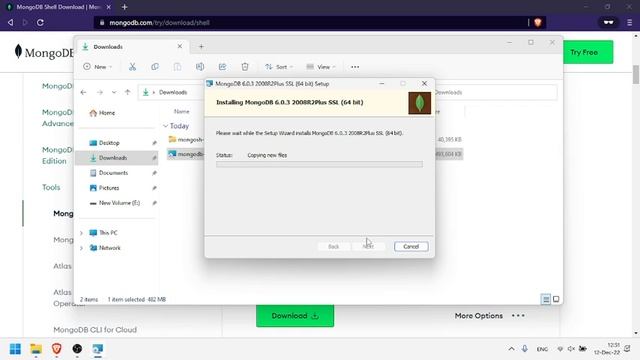
Task: Click the microphone icon in system tray
Action: point(524,349)
